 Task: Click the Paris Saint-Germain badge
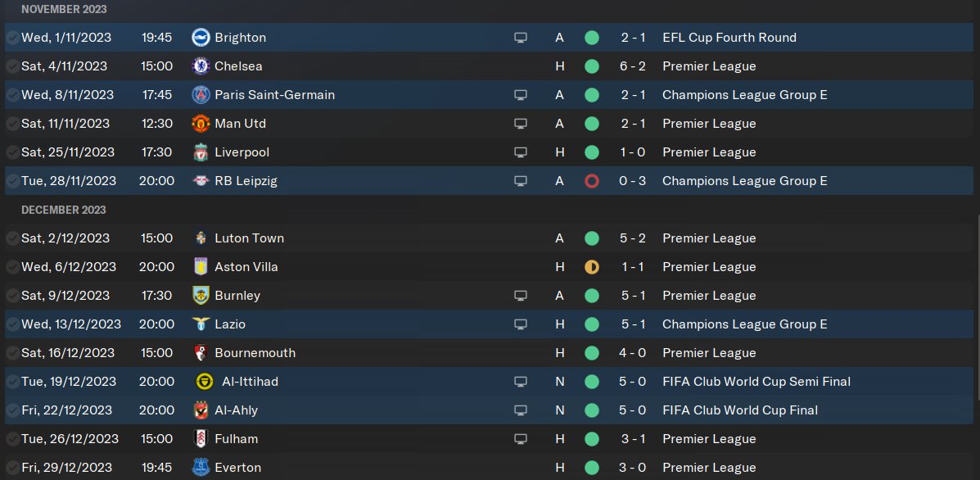(x=201, y=95)
